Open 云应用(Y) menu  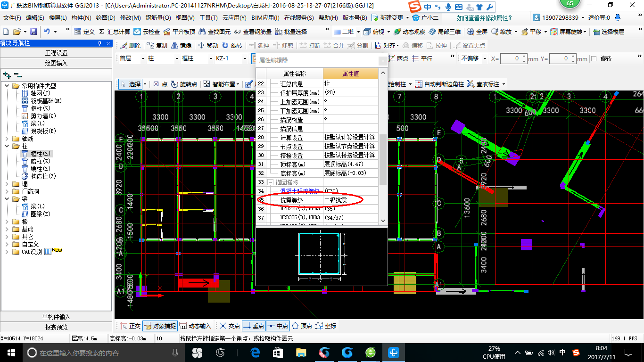(234, 18)
